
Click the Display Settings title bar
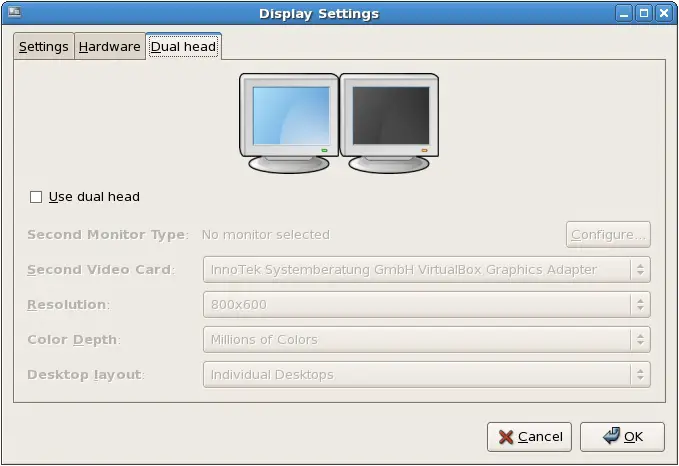(319, 14)
